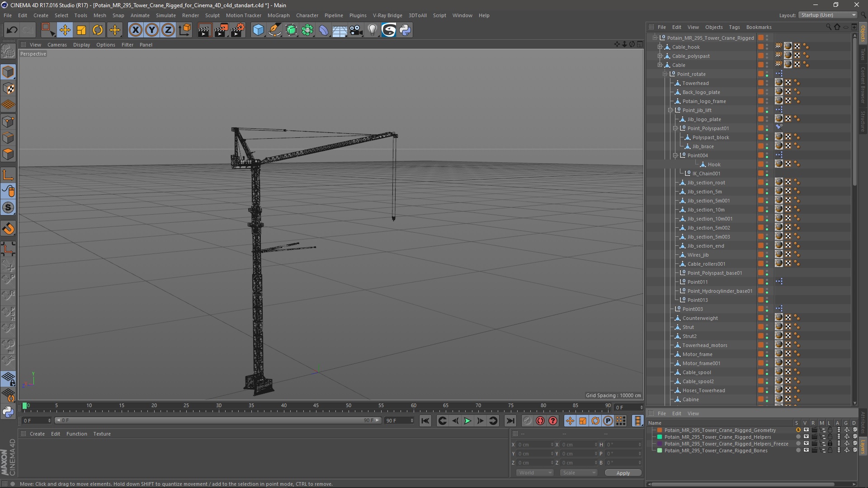This screenshot has width=868, height=488.
Task: Select the Hook object in tree
Action: click(x=714, y=164)
